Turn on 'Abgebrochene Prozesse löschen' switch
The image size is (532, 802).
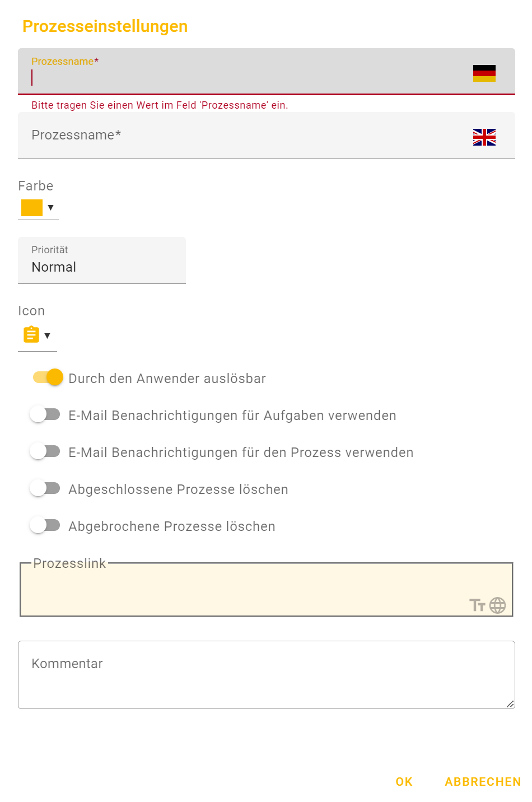coord(45,525)
